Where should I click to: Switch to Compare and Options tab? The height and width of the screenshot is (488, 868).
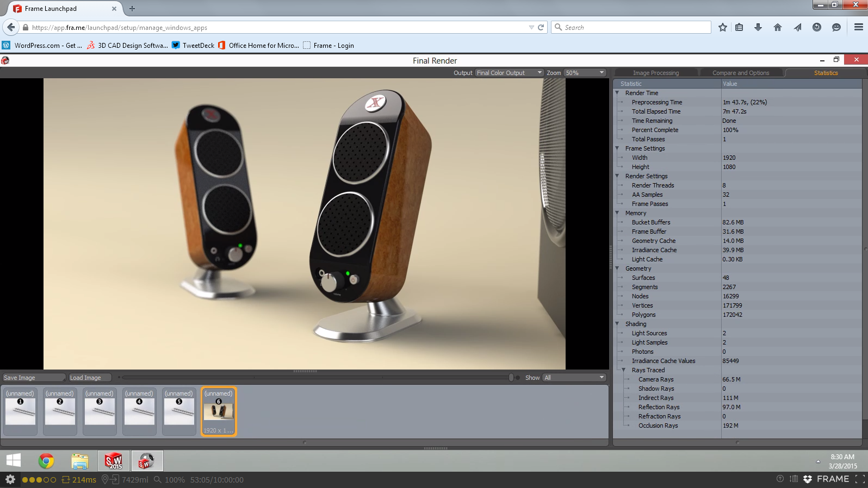(x=740, y=73)
